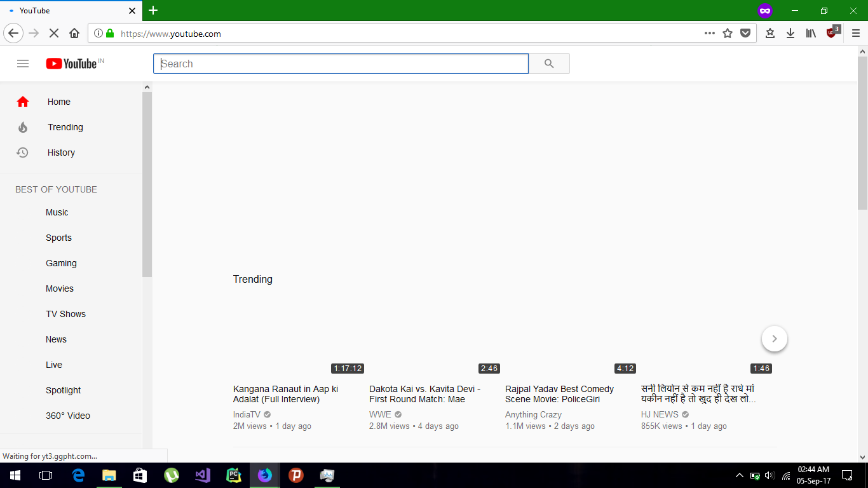Click the green secure connection padlock
This screenshot has height=488, width=868.
[x=110, y=33]
